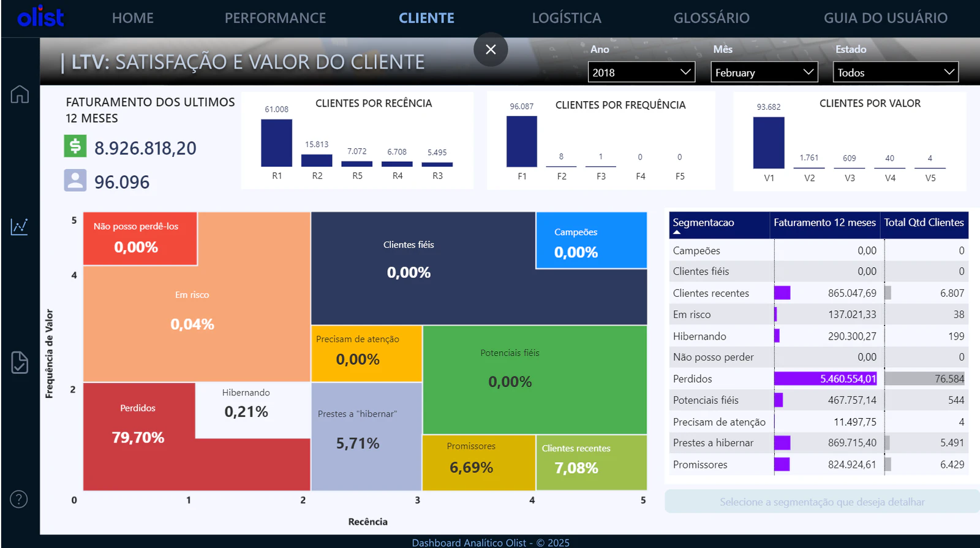Open the home icon in sidebar
The height and width of the screenshot is (548, 980).
[x=20, y=94]
